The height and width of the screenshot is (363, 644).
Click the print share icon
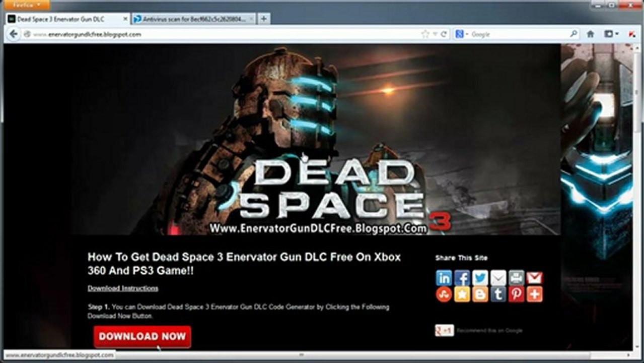(516, 278)
